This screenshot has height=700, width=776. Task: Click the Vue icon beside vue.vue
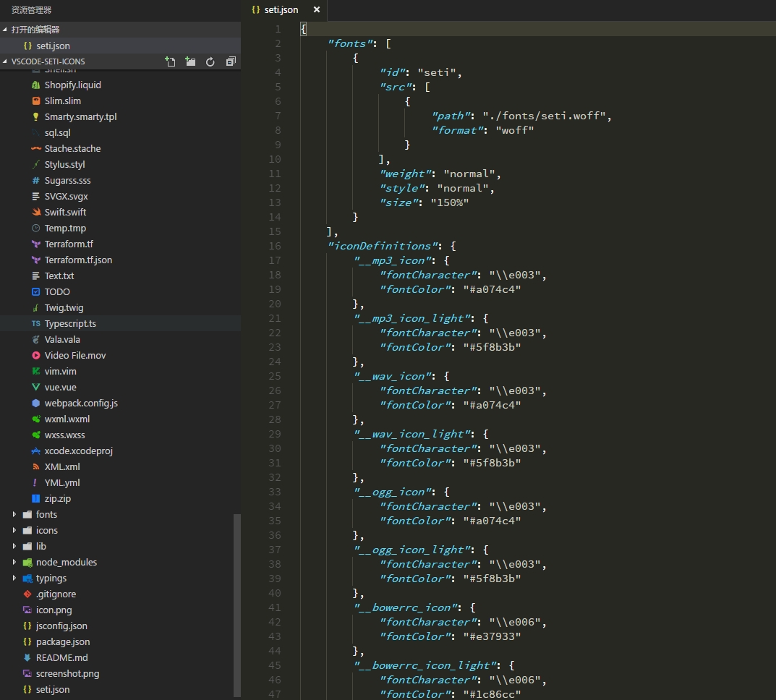tap(36, 387)
